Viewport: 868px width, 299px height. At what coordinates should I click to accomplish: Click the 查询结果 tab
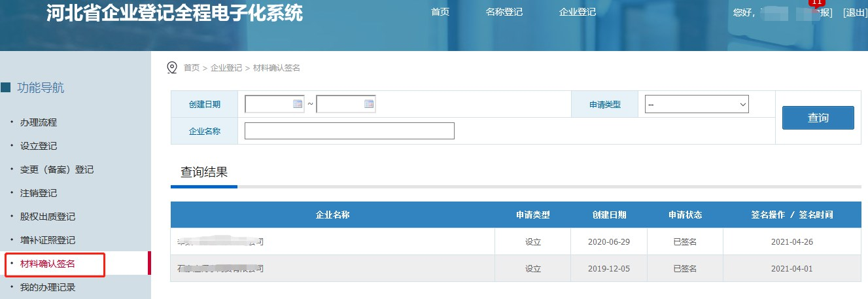(x=203, y=173)
